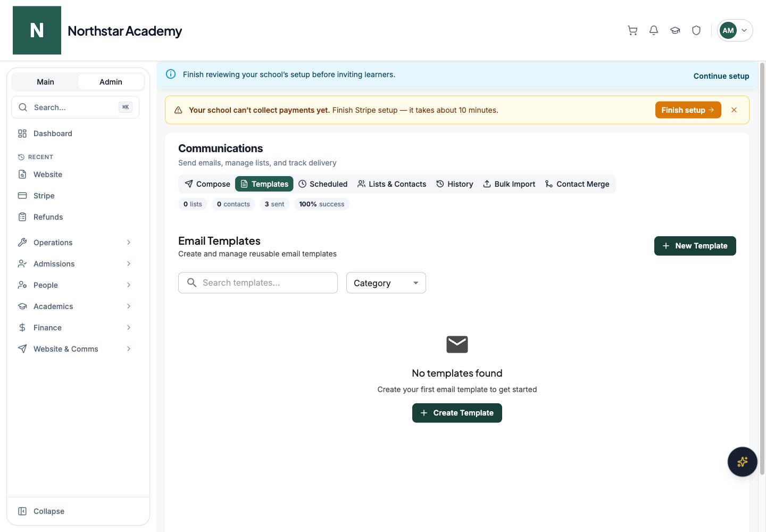Go to Dashboard in sidebar
The width and height of the screenshot is (766, 532).
(x=75, y=134)
